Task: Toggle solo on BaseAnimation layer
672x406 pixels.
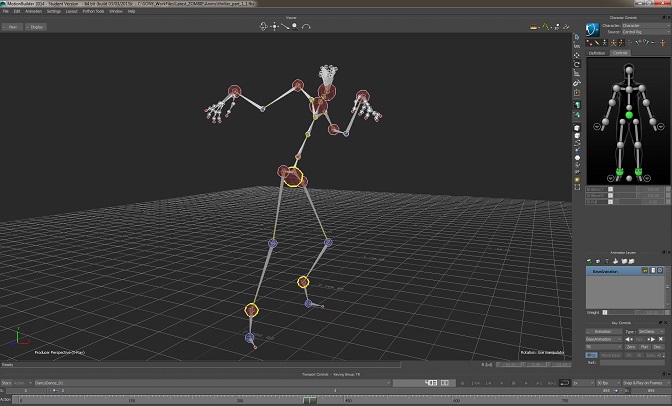Action: click(653, 271)
